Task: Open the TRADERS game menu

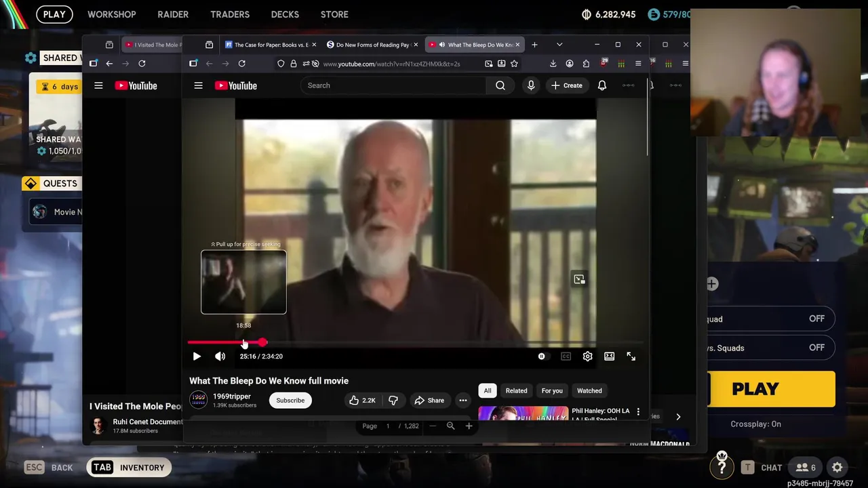Action: (230, 14)
